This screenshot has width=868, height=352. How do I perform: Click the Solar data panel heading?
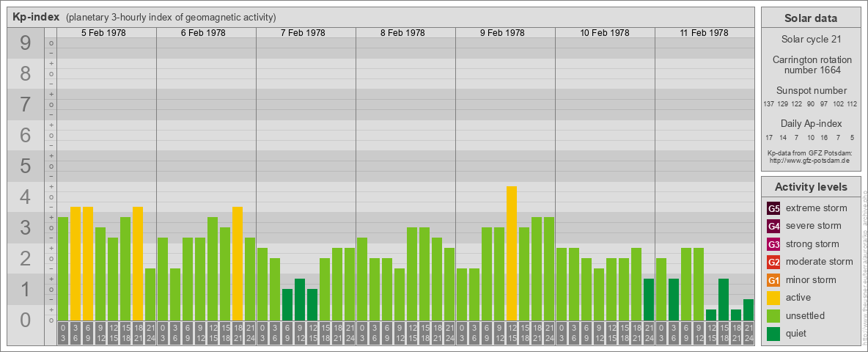click(x=811, y=18)
